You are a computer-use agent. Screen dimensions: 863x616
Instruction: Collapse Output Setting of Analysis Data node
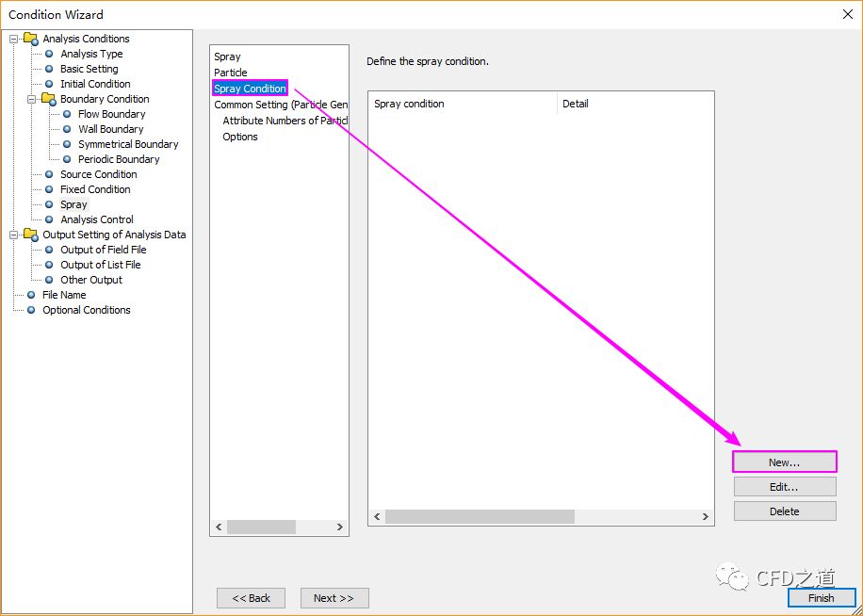click(14, 235)
